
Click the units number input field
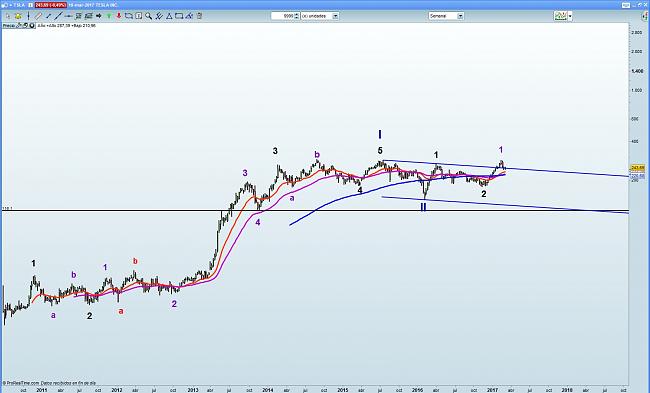[x=282, y=16]
